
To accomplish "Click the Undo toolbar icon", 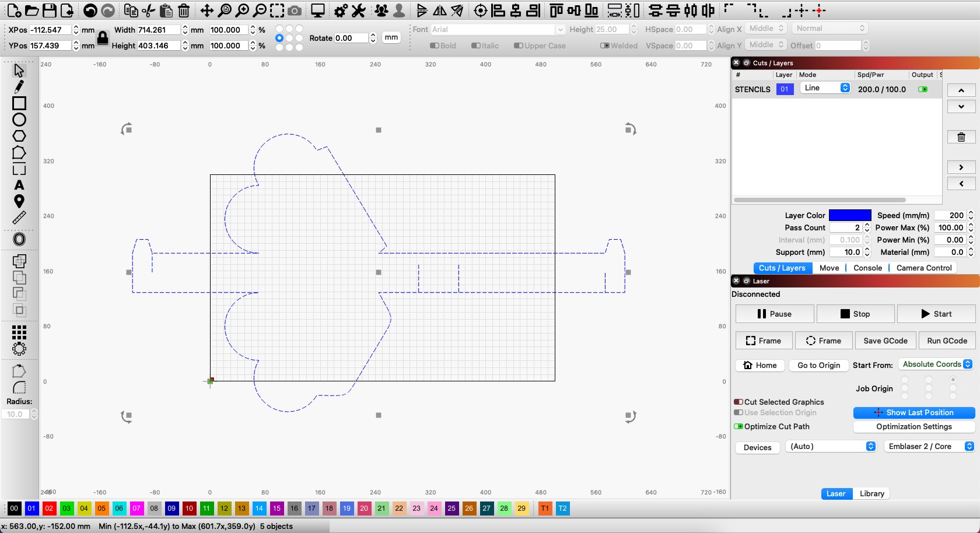I will pos(90,10).
